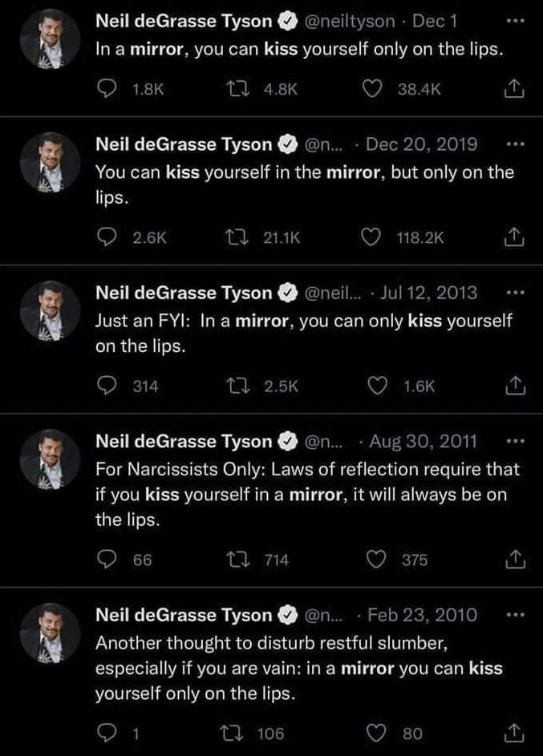Reply to the Jul 12, 2013 tweet

pos(107,386)
